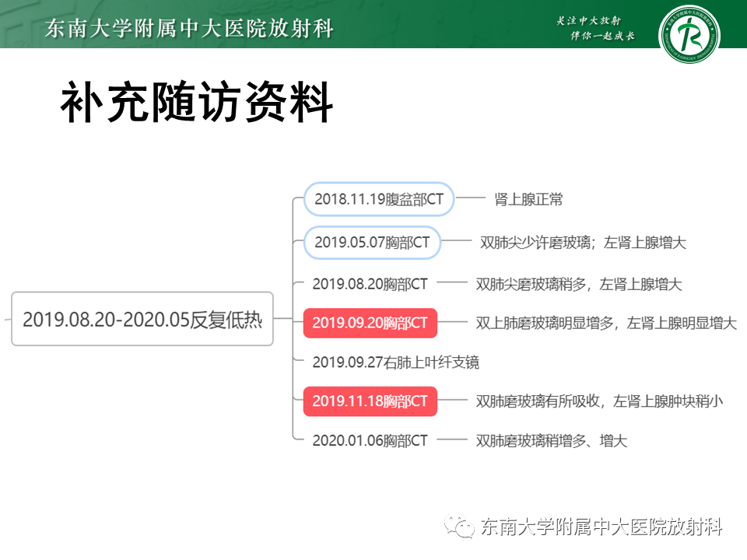Image resolution: width=747 pixels, height=560 pixels.
Task: Click the text 双肺磨玻璃稍增多、增大
Action: (552, 441)
